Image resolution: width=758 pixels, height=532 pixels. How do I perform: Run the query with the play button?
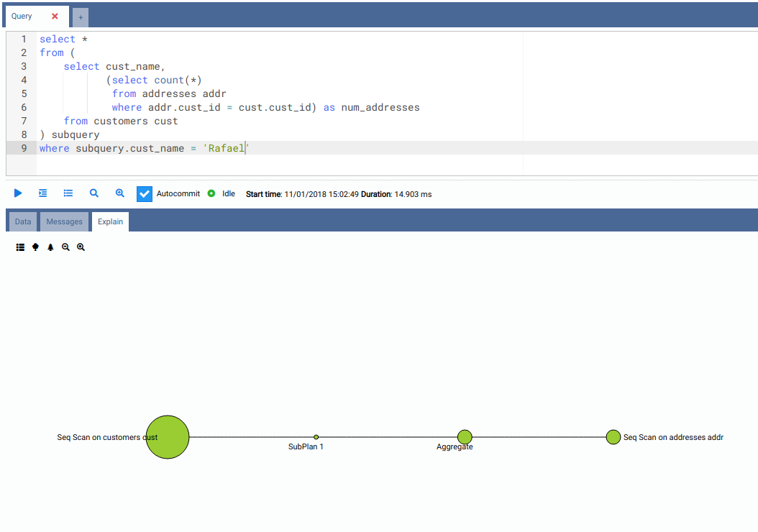pos(18,193)
